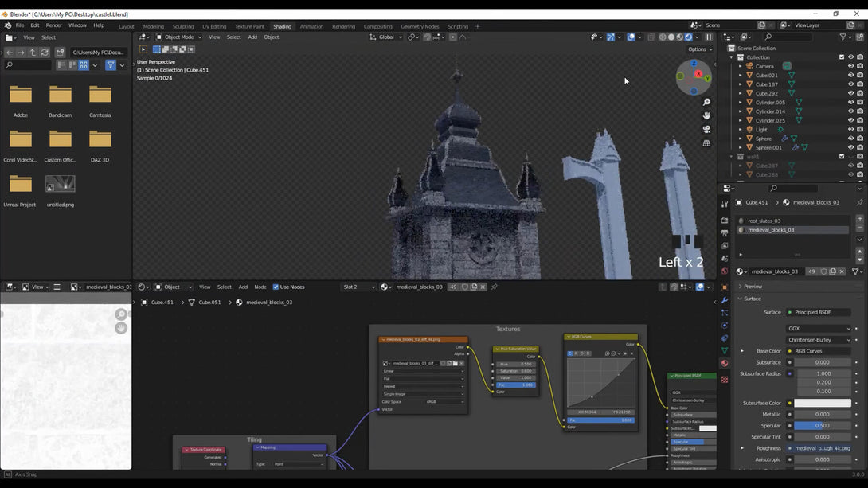Toggle the Use Nodes checkbox
868x488 pixels.
(276, 287)
